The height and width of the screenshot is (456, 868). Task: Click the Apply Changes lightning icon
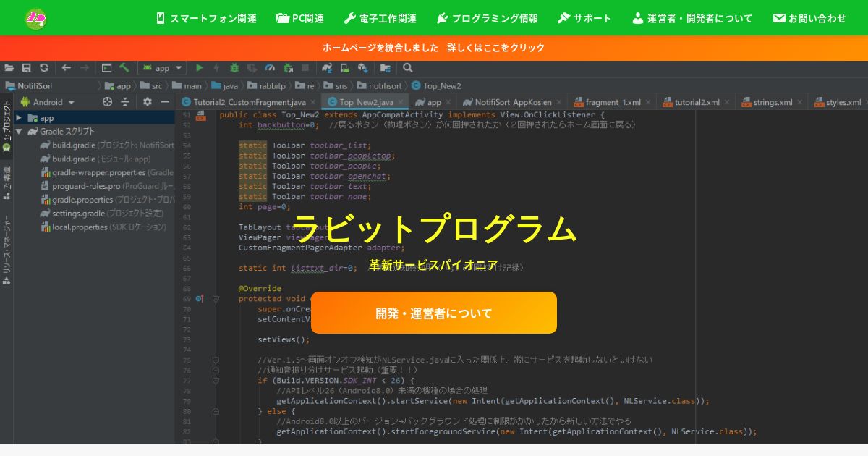point(217,68)
